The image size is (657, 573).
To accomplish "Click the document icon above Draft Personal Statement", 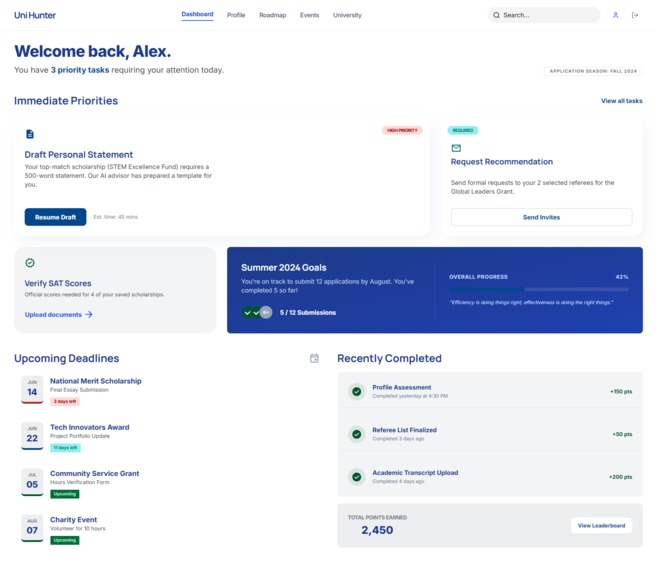I will pos(30,134).
